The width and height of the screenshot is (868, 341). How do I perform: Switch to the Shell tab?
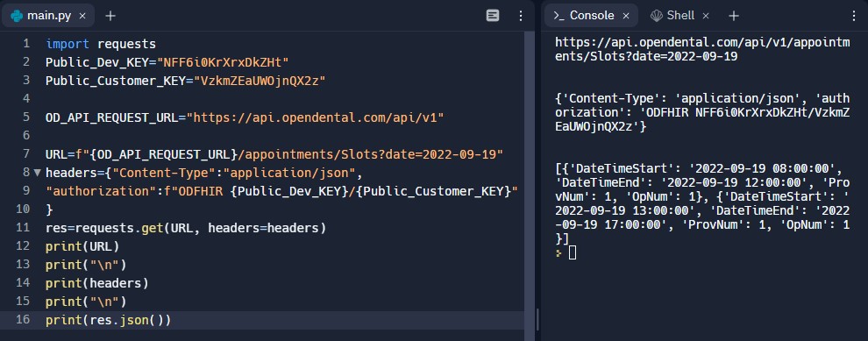[x=679, y=16]
